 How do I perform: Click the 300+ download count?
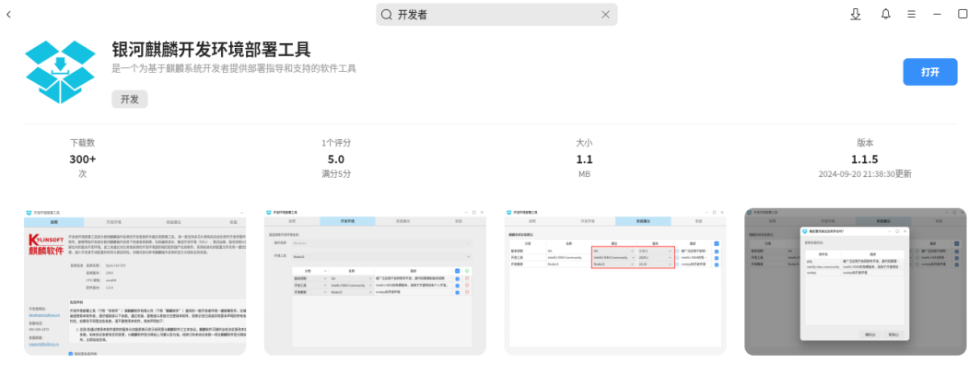click(x=83, y=159)
